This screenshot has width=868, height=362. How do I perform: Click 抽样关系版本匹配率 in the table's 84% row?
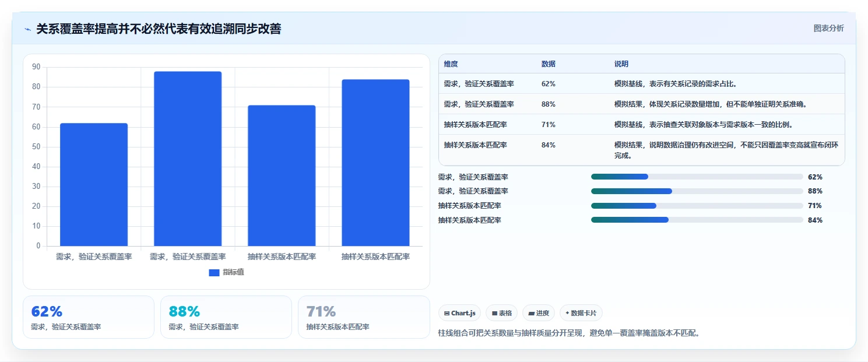[x=475, y=145]
